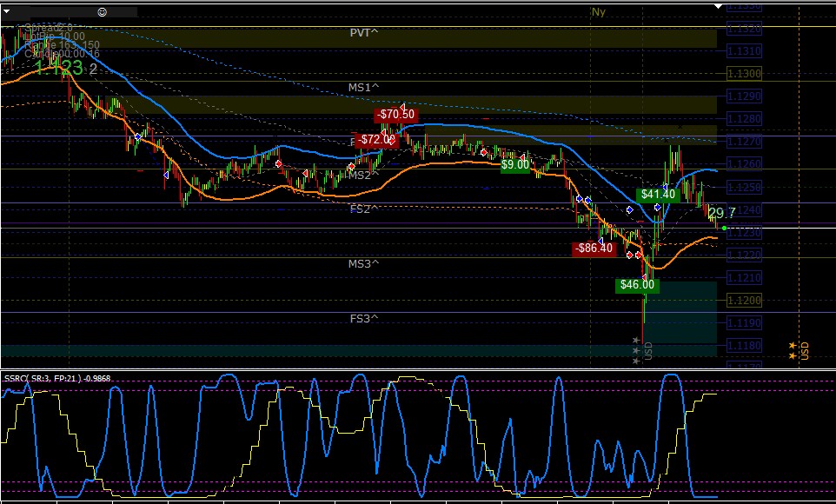Click the PVT^ pivot level label
This screenshot has width=836, height=504.
coord(364,33)
